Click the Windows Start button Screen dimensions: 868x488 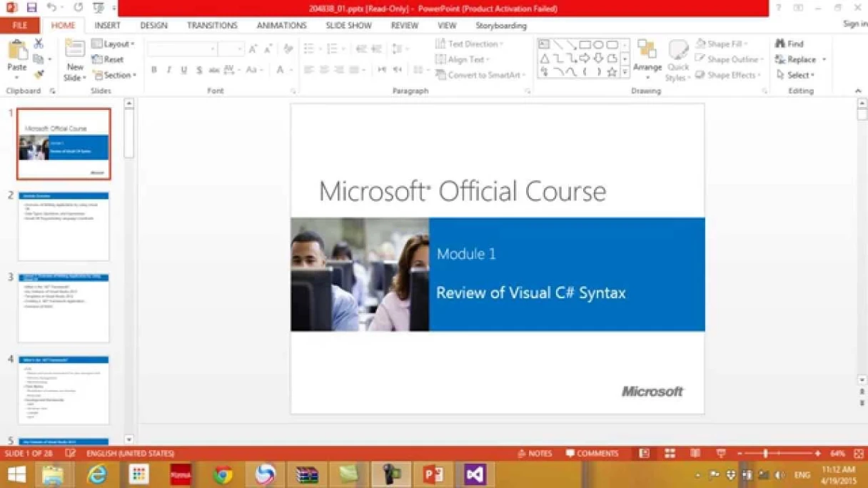point(16,474)
